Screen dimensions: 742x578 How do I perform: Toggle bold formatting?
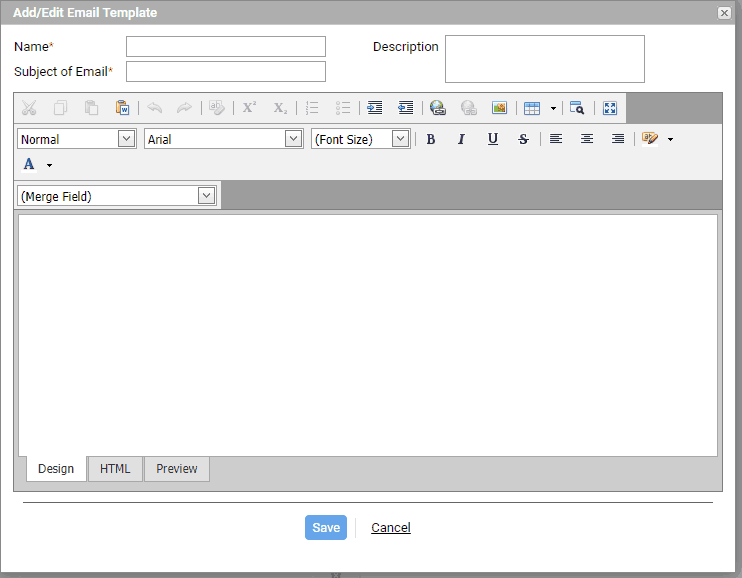(431, 139)
